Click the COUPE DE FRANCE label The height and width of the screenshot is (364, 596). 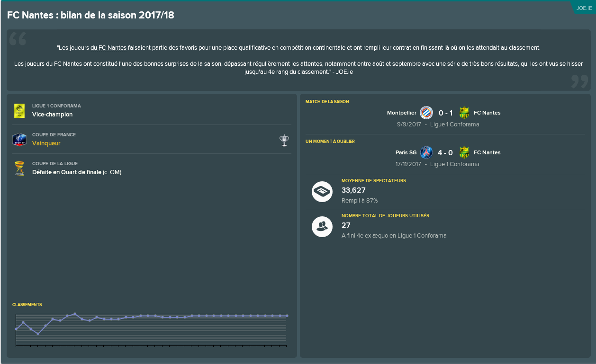(54, 135)
